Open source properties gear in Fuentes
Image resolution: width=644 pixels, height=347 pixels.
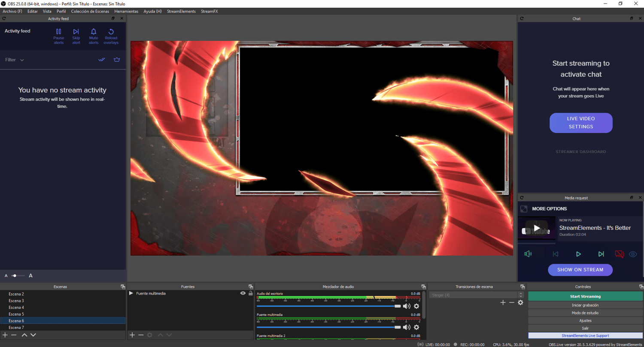(150, 335)
